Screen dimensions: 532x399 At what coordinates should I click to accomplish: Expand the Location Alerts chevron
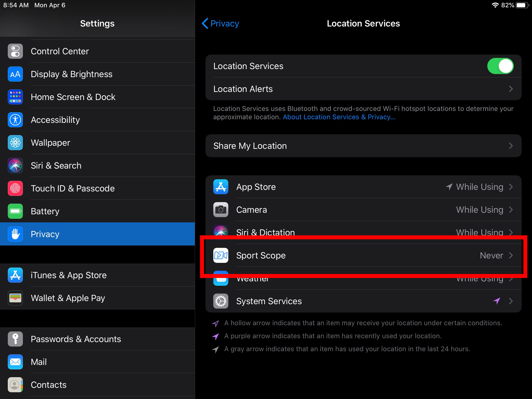(511, 89)
